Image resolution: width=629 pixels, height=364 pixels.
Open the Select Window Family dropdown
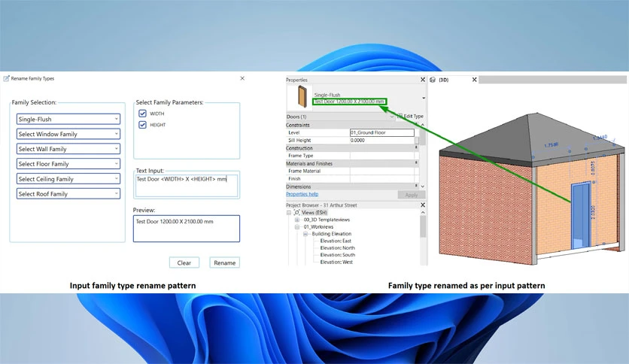coord(68,134)
